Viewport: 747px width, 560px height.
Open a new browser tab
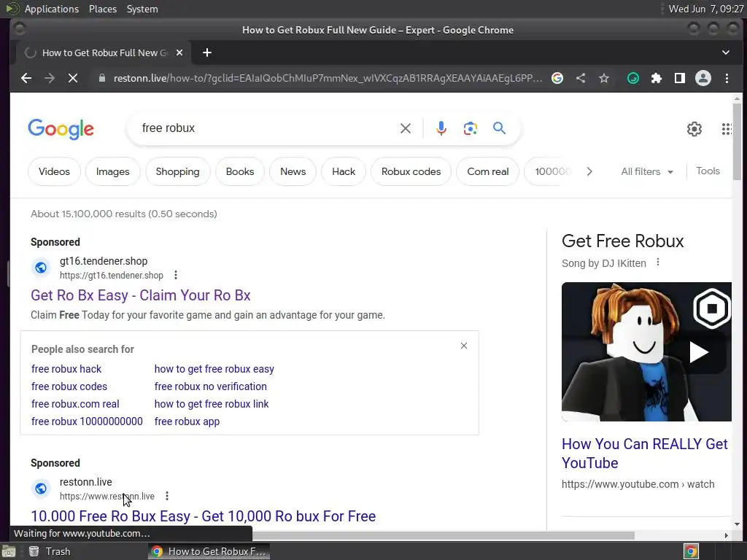pos(206,52)
